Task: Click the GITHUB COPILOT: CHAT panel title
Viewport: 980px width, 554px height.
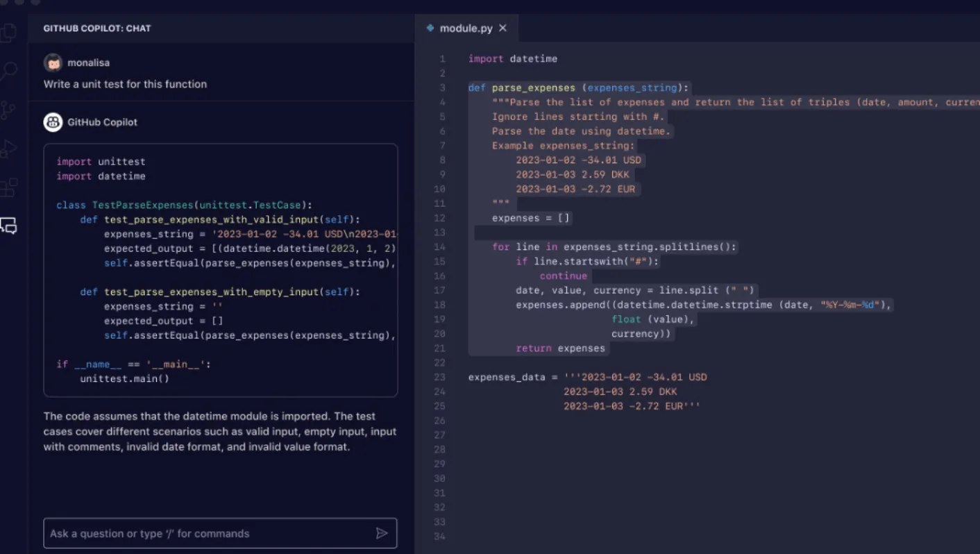Action: click(x=97, y=28)
